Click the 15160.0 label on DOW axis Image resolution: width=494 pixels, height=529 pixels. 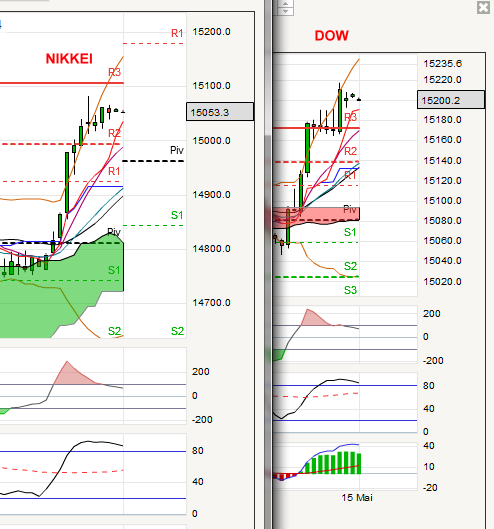[442, 140]
